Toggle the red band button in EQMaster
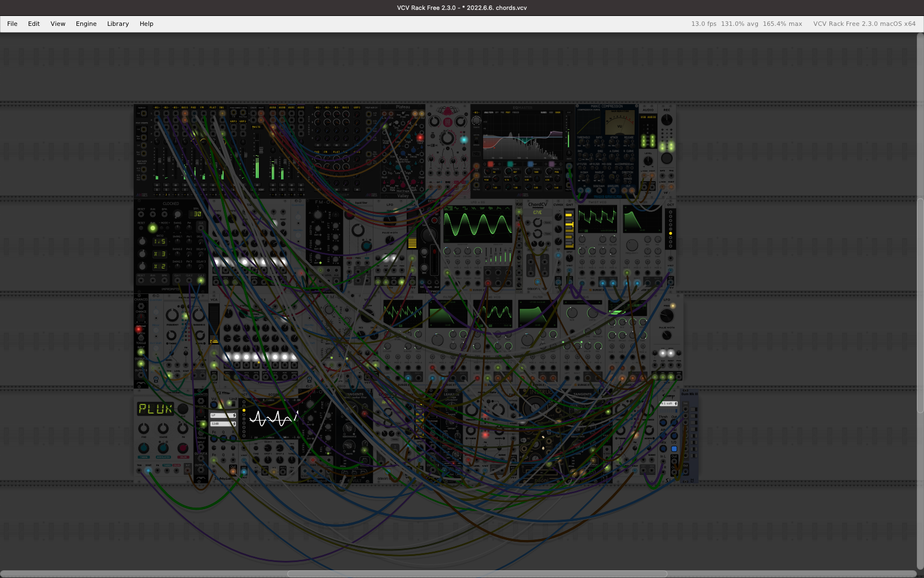The width and height of the screenshot is (924, 578). coord(491,164)
